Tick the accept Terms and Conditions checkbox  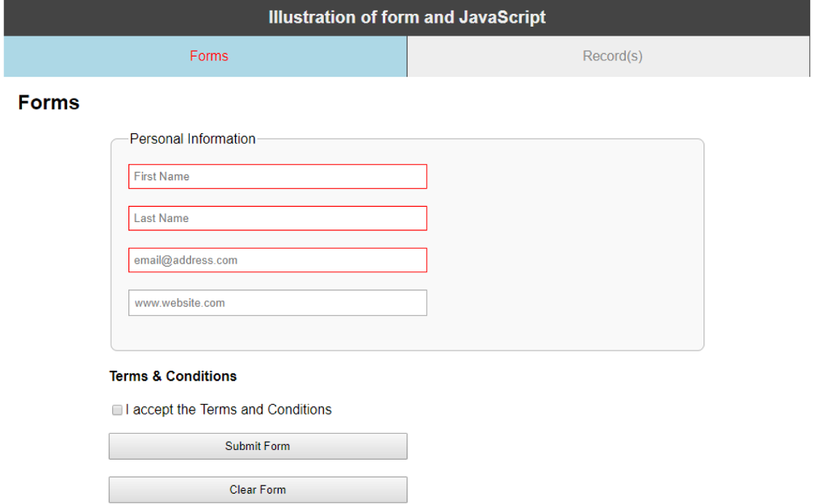pos(117,410)
